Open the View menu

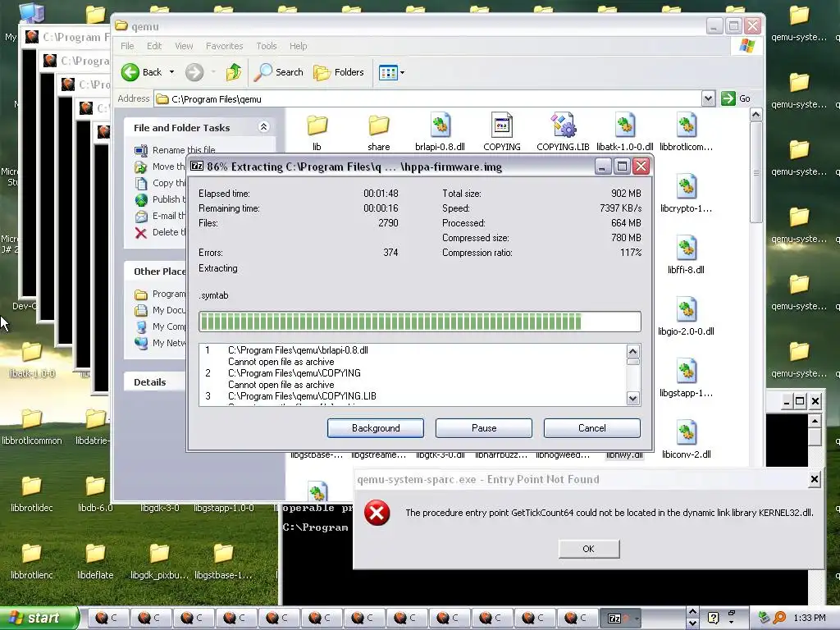[184, 46]
